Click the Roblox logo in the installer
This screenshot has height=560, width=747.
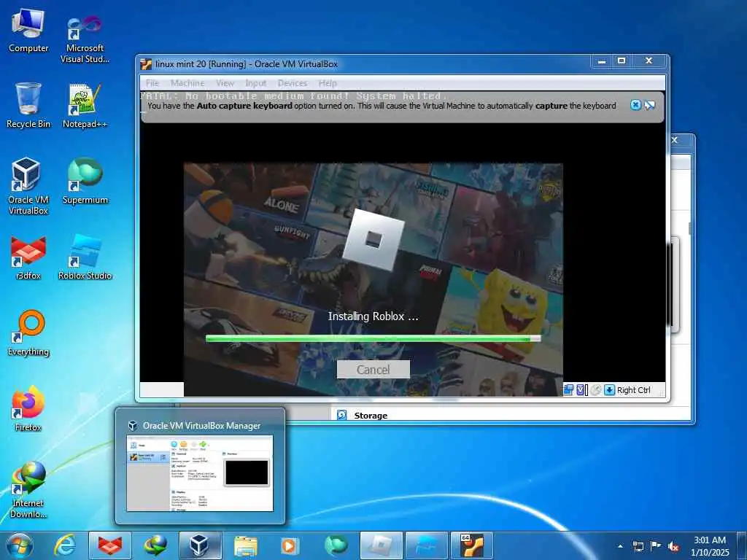coord(373,240)
